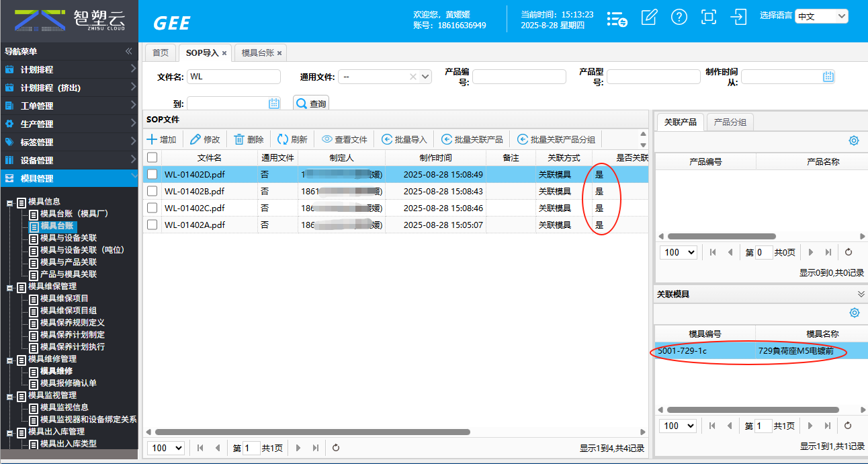Image resolution: width=868 pixels, height=464 pixels.
Task: Open the task list icon in header
Action: [617, 19]
